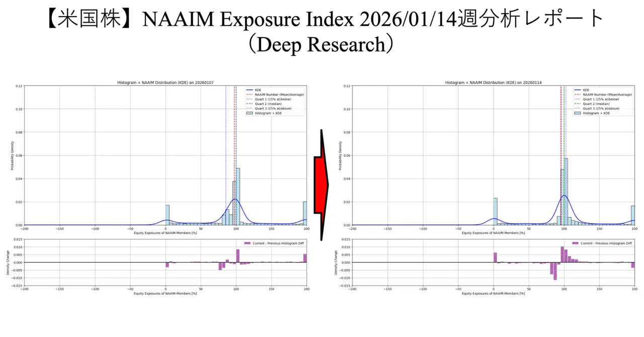Click NAAIM Number (Mean/Average) legend entry in 20260107 chart
This screenshot has height=337, width=644.
pyautogui.click(x=275, y=95)
